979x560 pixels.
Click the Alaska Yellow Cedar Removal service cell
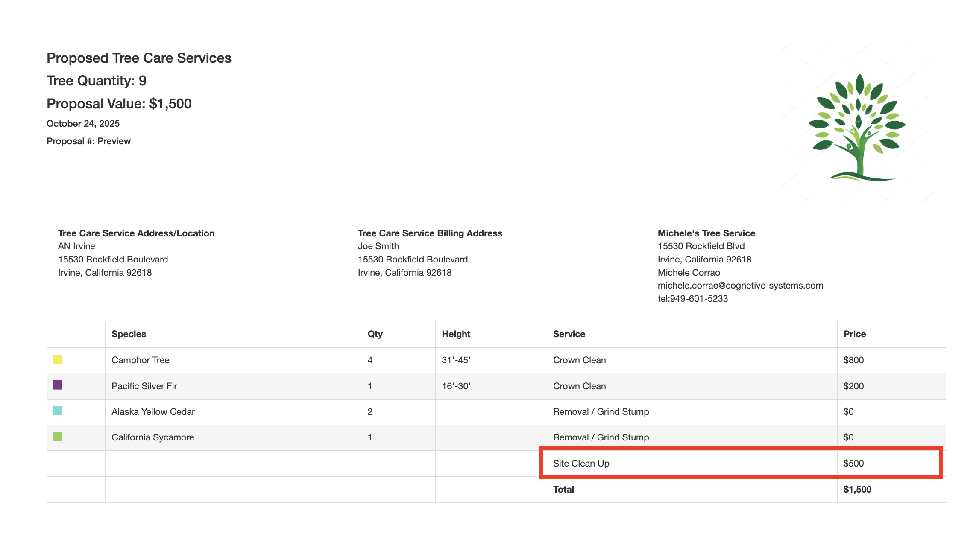(x=601, y=412)
